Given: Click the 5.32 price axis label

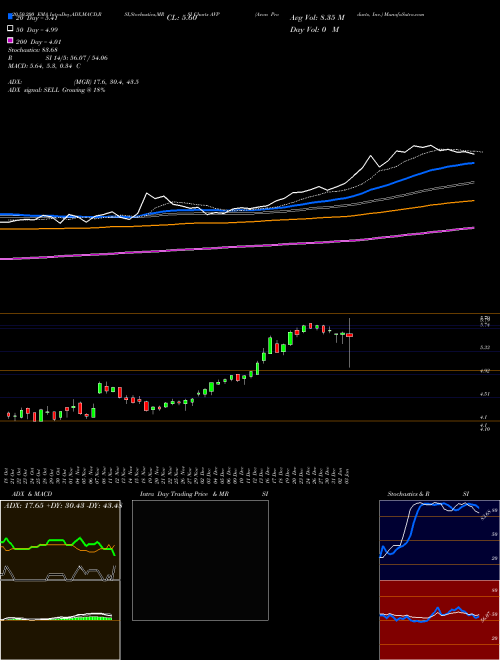Looking at the screenshot, I should coord(486,348).
